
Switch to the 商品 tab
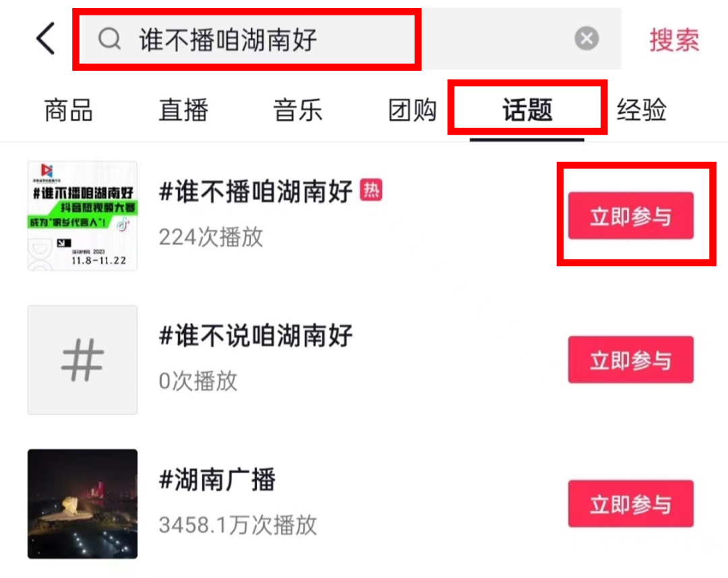point(69,110)
